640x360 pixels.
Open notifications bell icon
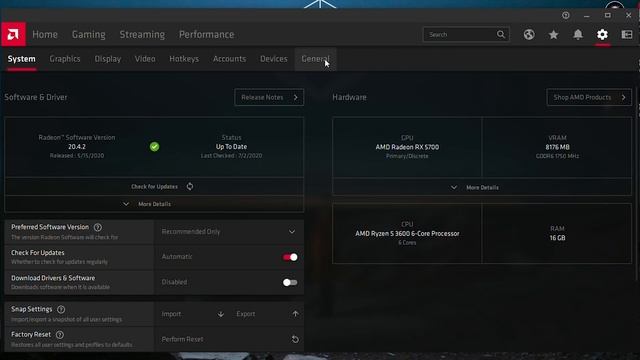578,35
